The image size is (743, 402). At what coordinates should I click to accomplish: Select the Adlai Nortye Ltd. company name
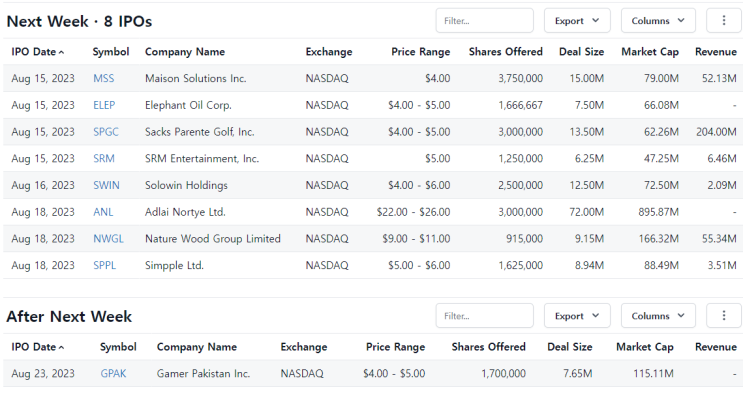tap(185, 212)
